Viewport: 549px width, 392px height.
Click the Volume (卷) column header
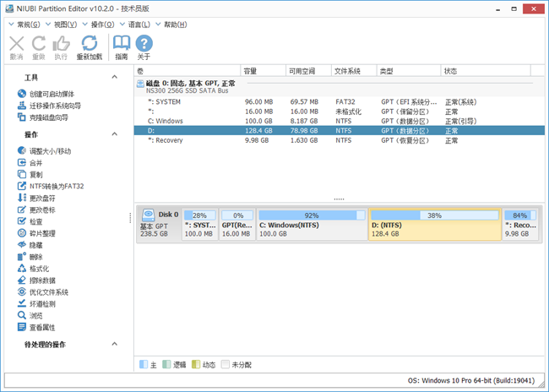[x=188, y=71]
